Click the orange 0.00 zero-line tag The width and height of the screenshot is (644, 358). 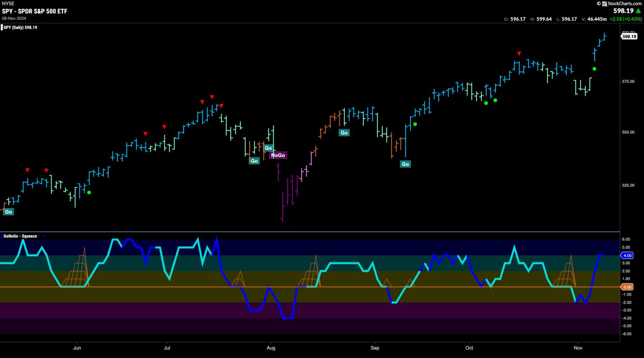tap(627, 287)
